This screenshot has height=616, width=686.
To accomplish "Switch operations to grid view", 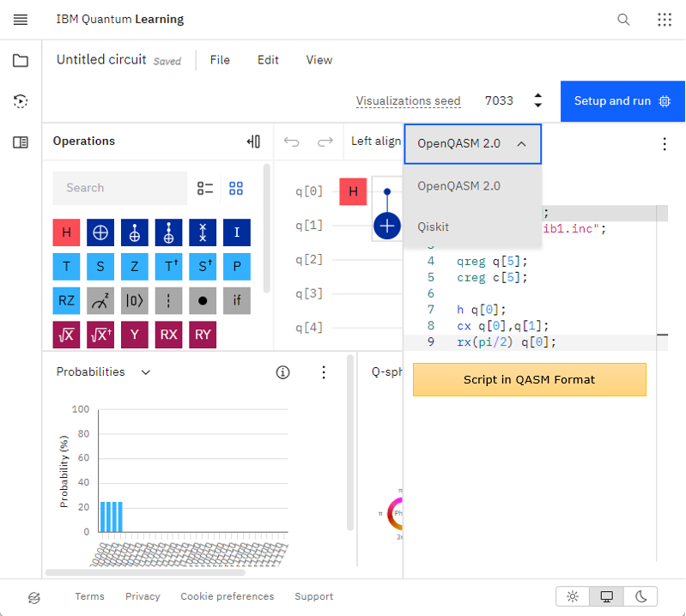I will click(236, 189).
